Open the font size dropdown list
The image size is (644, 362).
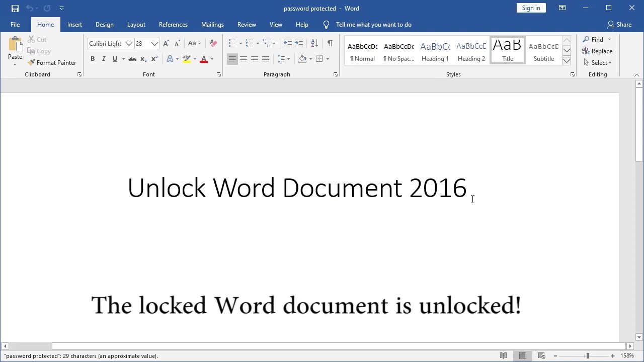[x=154, y=44]
